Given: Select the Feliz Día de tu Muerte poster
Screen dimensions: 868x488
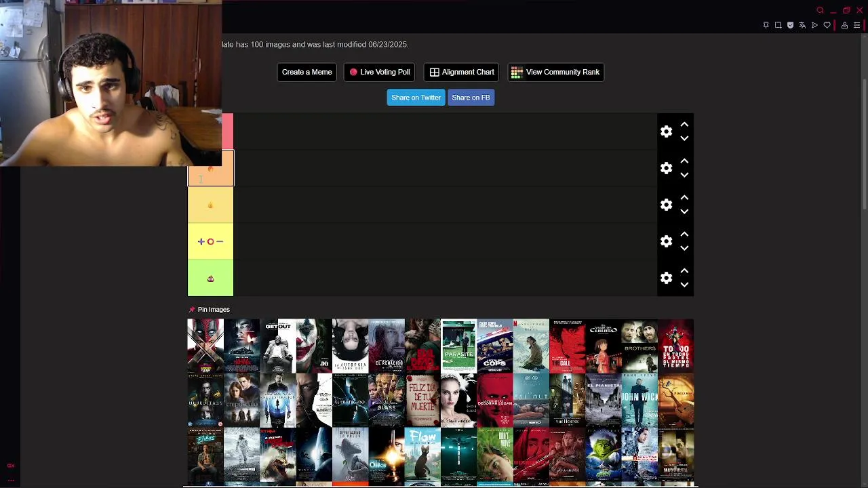Looking at the screenshot, I should click(x=422, y=400).
